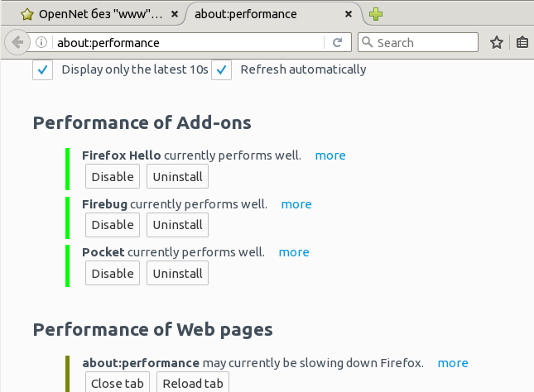Click the Close tab button for about:performance
534x392 pixels.
(118, 383)
